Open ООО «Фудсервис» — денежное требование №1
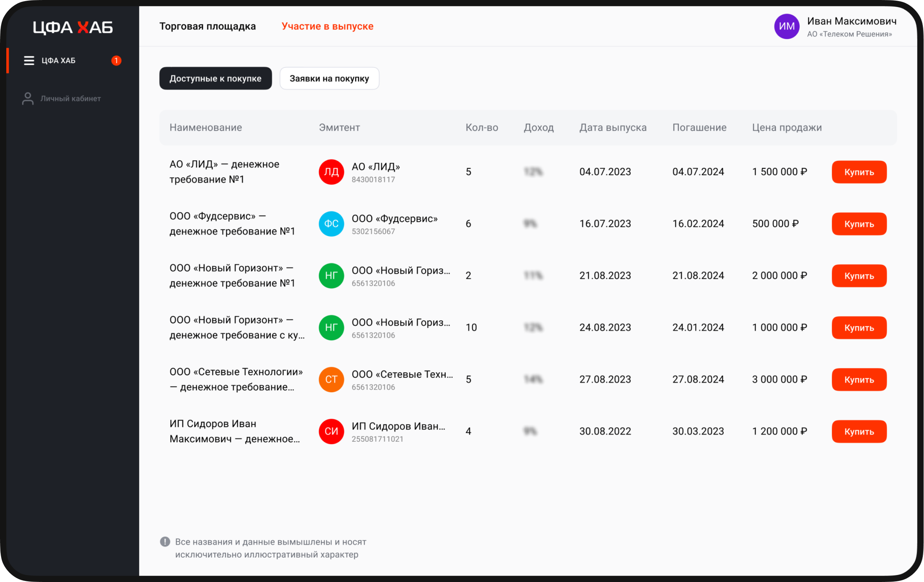924x582 pixels. tap(232, 224)
